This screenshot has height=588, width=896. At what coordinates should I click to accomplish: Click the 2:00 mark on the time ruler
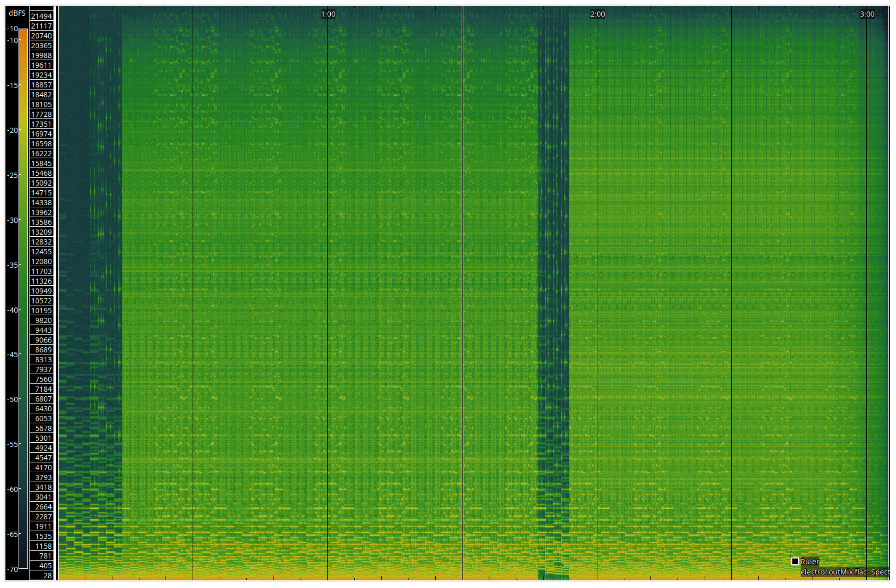tap(598, 14)
